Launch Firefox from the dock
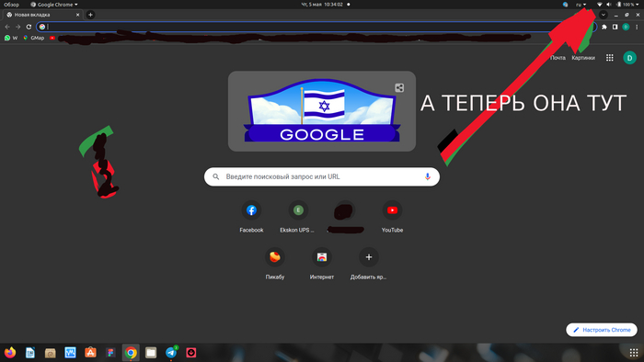 pos(10,353)
